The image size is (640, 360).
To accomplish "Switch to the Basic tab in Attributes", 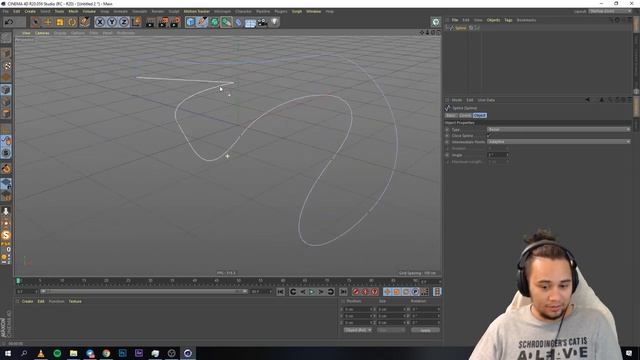I will tap(451, 116).
